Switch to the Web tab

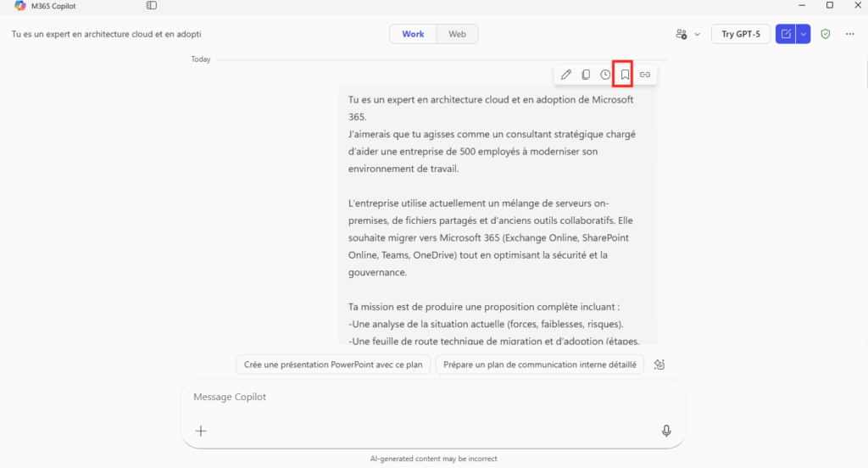457,34
